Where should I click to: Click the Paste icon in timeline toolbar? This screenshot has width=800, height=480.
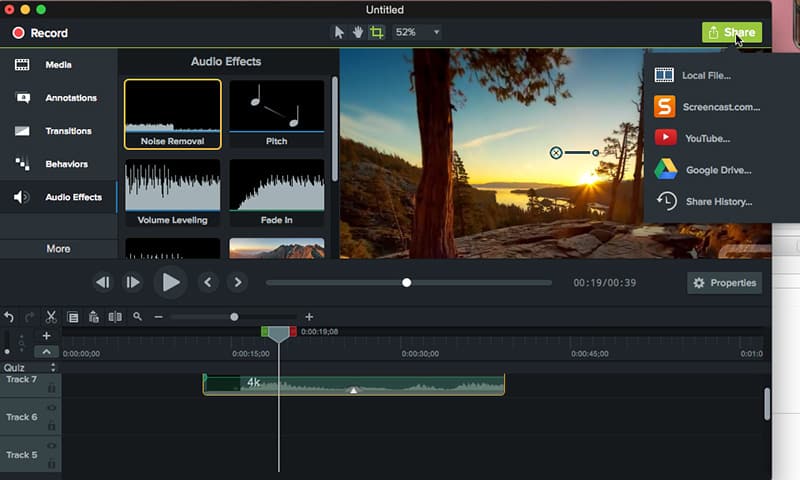[94, 317]
